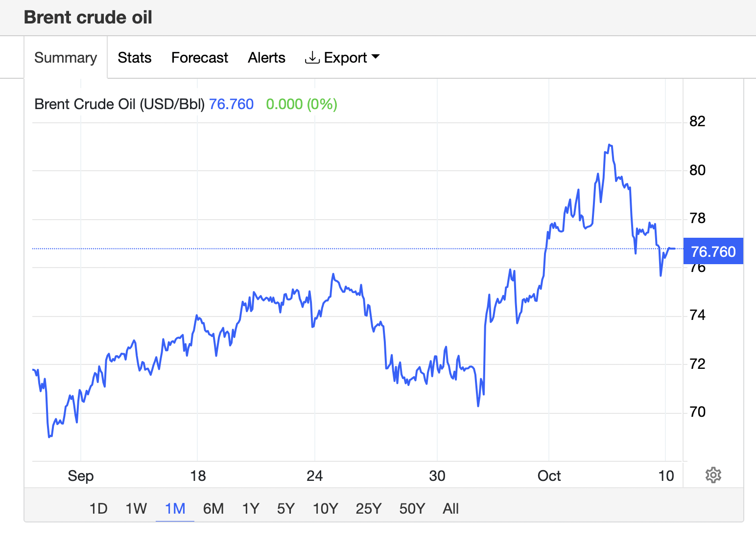This screenshot has width=756, height=543.
Task: Expand the Export dropdown arrow
Action: 376,57
